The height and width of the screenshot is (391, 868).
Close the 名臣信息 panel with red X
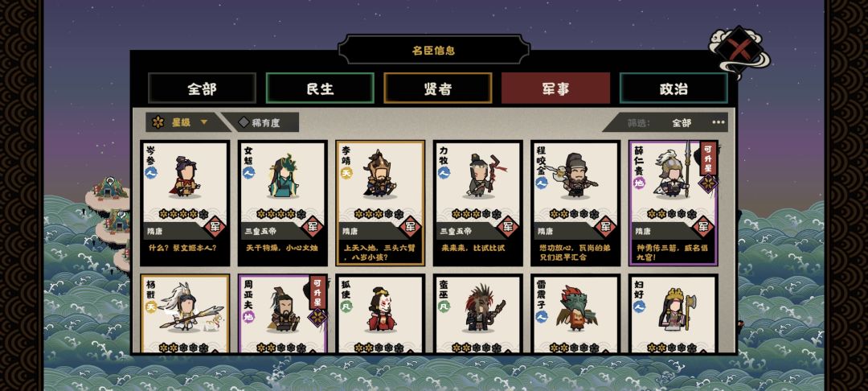click(738, 51)
